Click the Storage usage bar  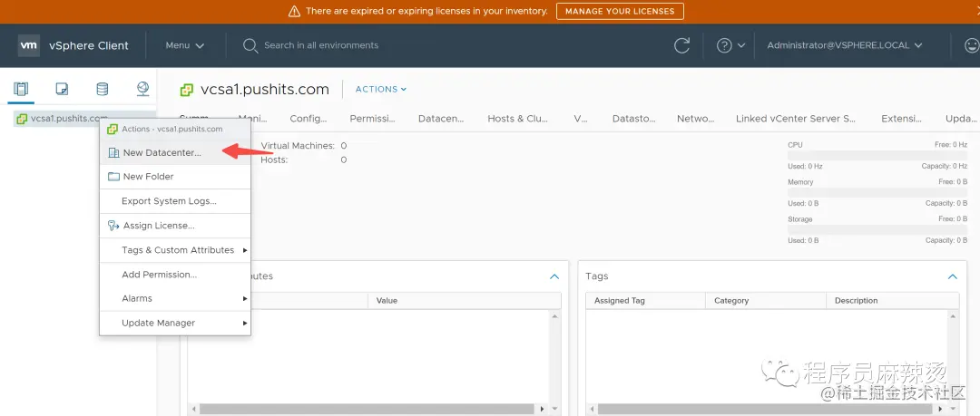[877, 230]
